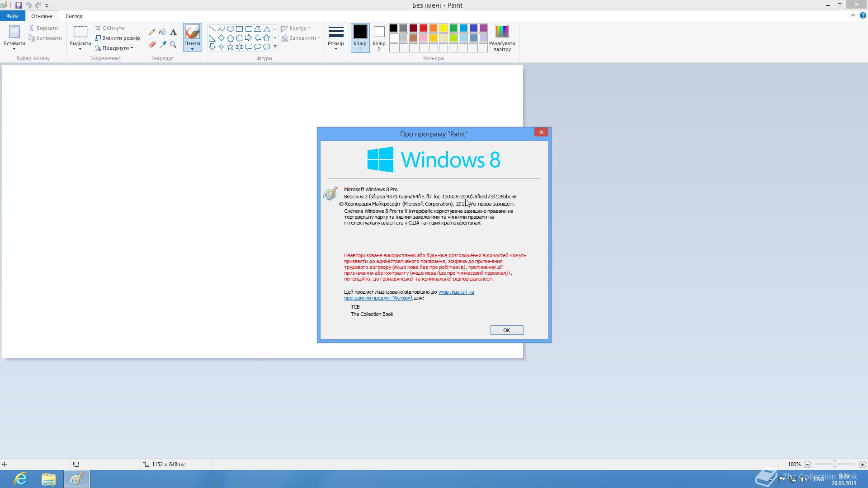Pick the green color swatch

(x=453, y=28)
